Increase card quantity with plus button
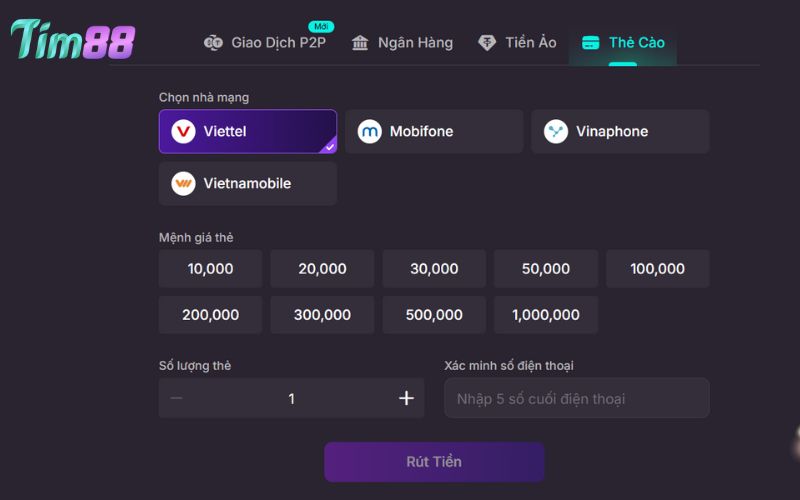Viewport: 800px width, 500px height. [x=406, y=398]
